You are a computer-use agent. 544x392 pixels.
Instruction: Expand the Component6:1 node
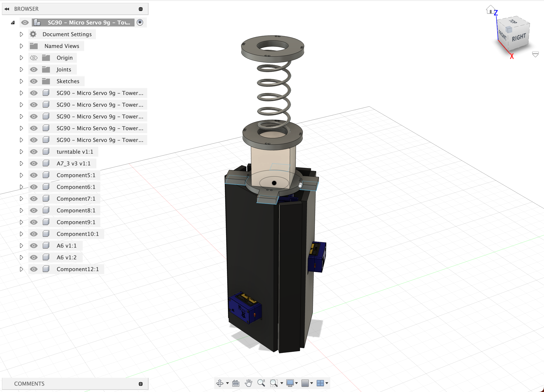(21, 187)
